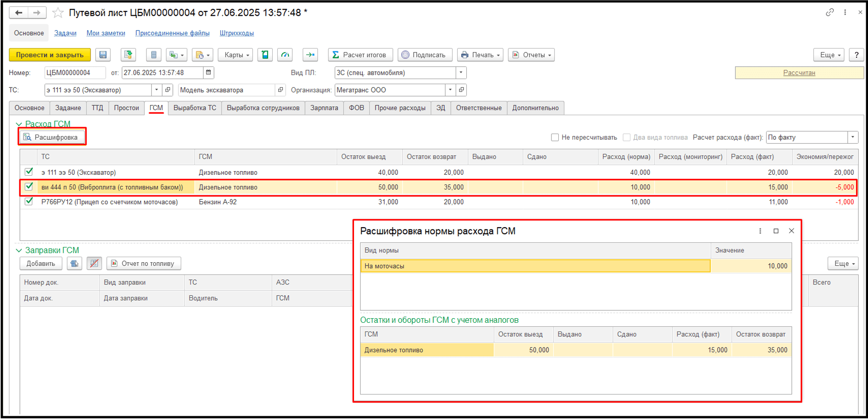Switch to the 'Выработка ТС' tab
Screen dimensions: 868x419
pos(195,108)
